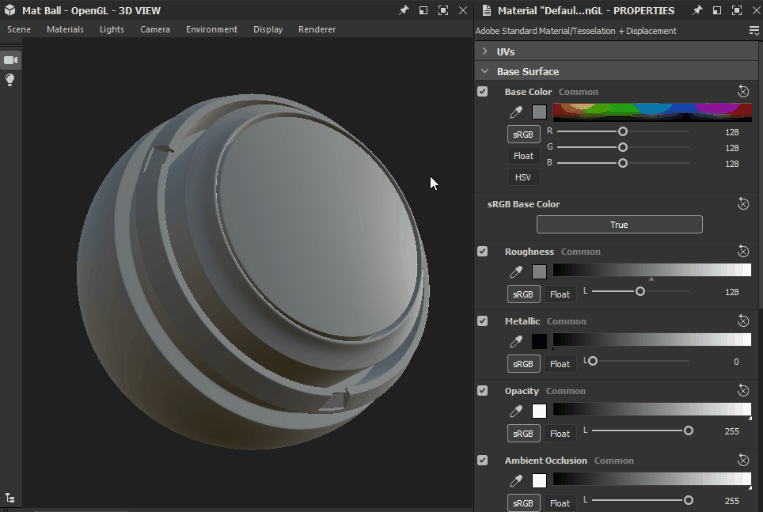The height and width of the screenshot is (512, 763).
Task: Open the Scene menu
Action: 19,29
